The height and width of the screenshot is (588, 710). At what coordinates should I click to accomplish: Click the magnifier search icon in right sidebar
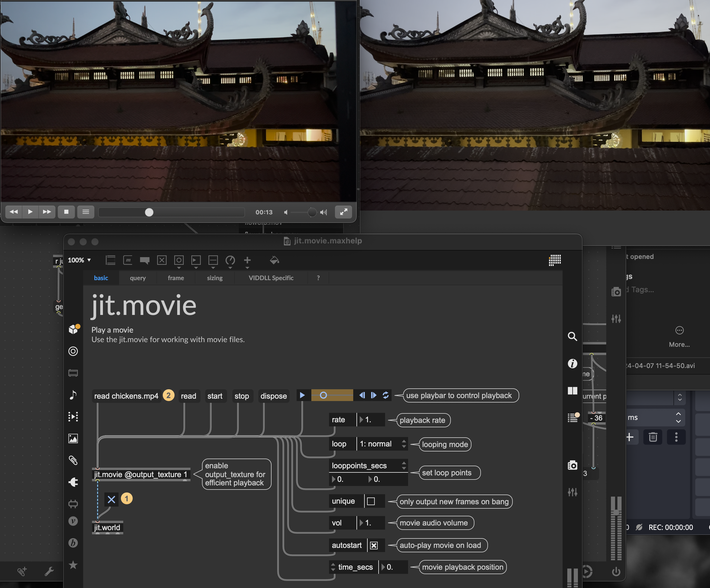572,336
